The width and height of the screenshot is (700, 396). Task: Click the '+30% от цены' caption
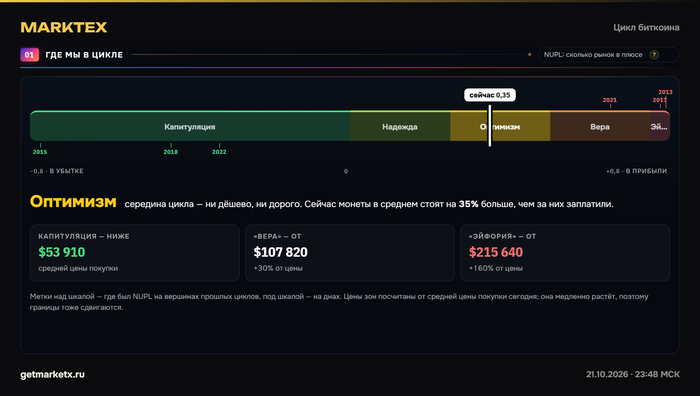[278, 268]
